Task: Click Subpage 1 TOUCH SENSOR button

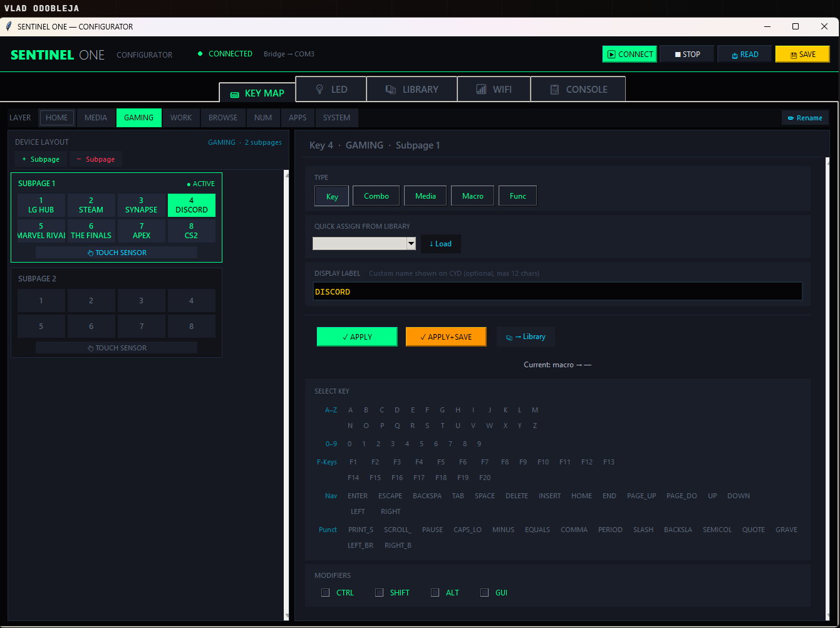Action: pos(117,253)
